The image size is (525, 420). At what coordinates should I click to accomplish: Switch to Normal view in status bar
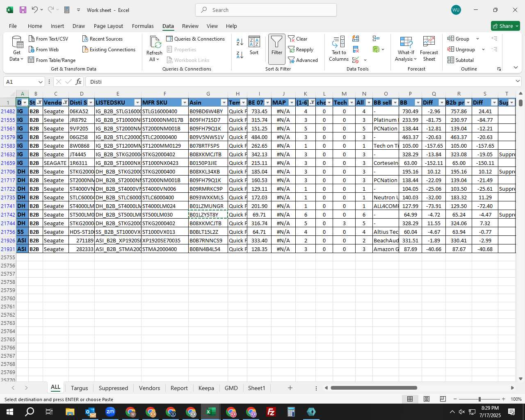tap(410, 399)
